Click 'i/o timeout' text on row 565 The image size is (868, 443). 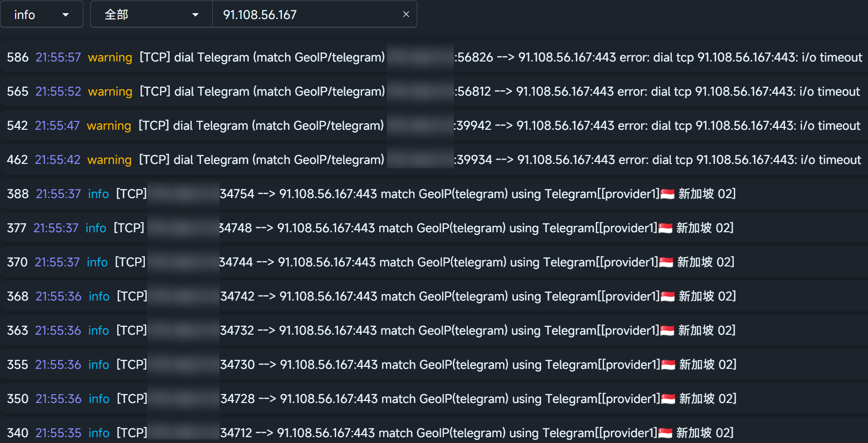click(x=830, y=91)
